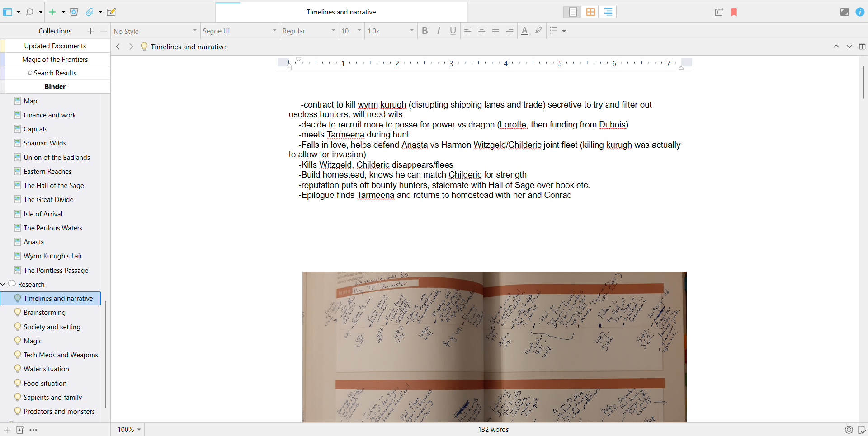
Task: Open the No Style dropdown
Action: [x=155, y=31]
